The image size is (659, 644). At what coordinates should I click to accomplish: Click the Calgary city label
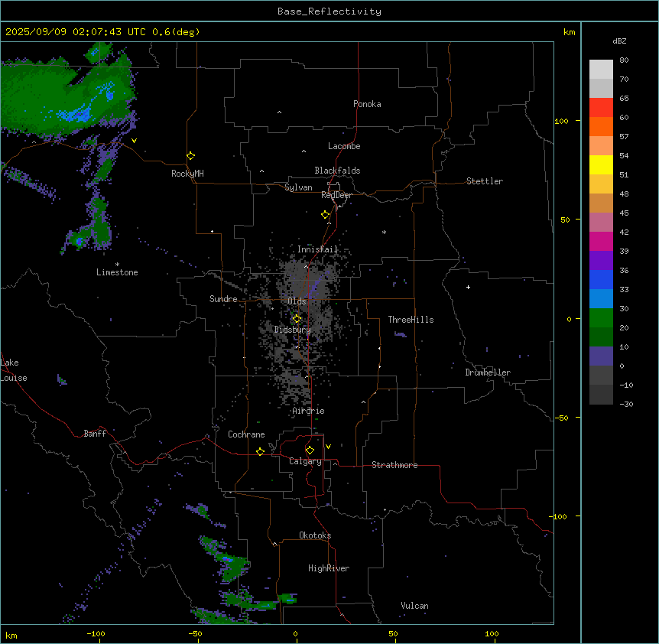[306, 461]
